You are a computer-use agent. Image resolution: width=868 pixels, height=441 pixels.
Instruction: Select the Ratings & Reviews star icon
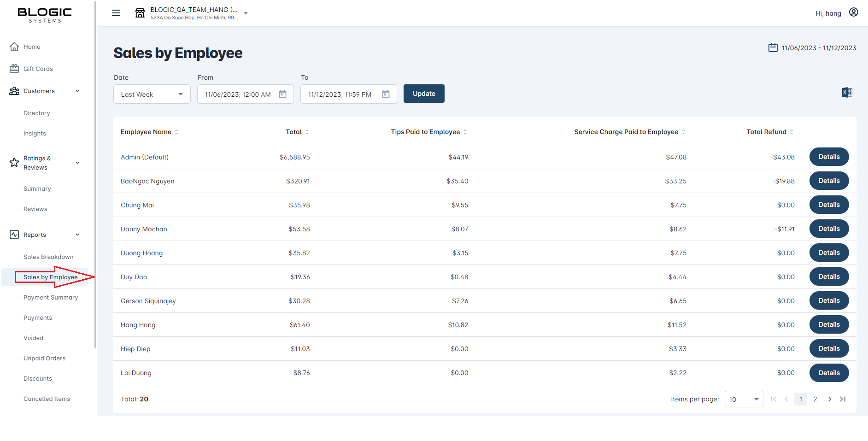pos(14,162)
